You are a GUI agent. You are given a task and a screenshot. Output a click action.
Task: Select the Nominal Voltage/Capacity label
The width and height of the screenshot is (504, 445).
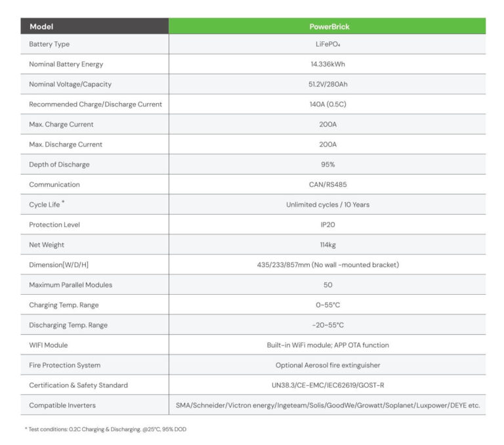coord(70,84)
